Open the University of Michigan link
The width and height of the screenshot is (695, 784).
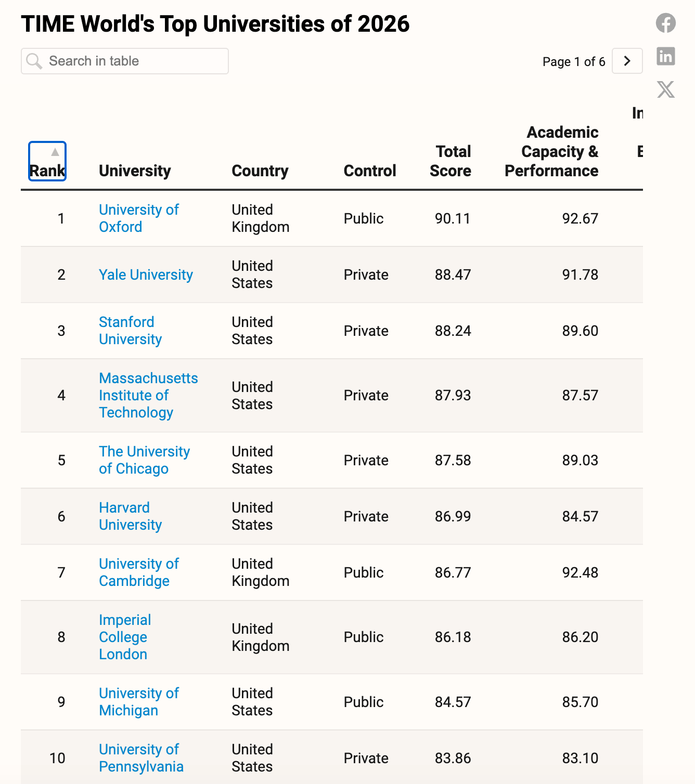click(x=138, y=702)
